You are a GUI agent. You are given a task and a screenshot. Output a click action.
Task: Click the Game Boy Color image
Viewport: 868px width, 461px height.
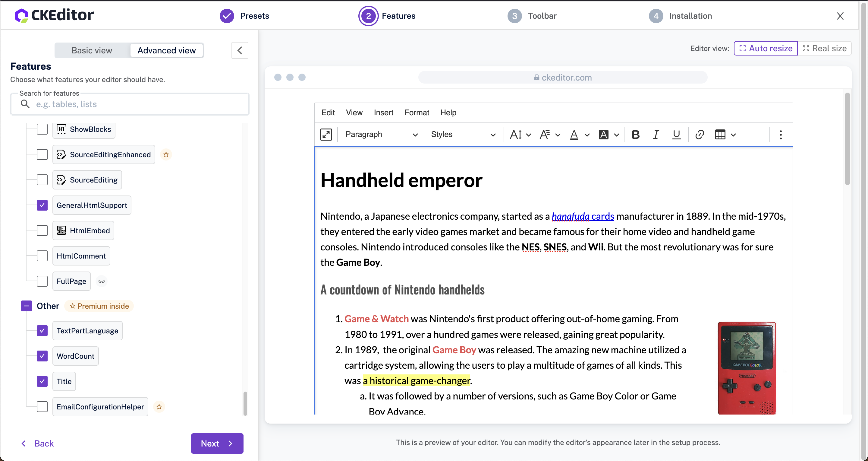pyautogui.click(x=747, y=368)
